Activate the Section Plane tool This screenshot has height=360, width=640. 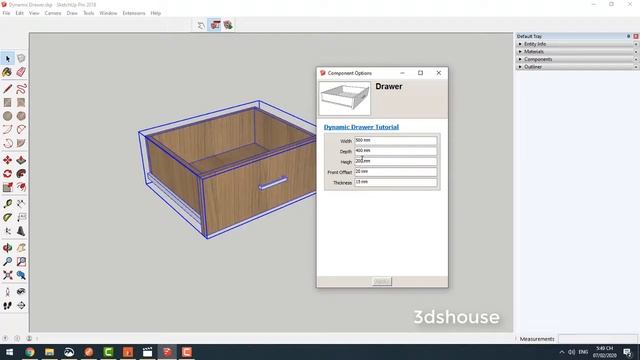coord(21,305)
